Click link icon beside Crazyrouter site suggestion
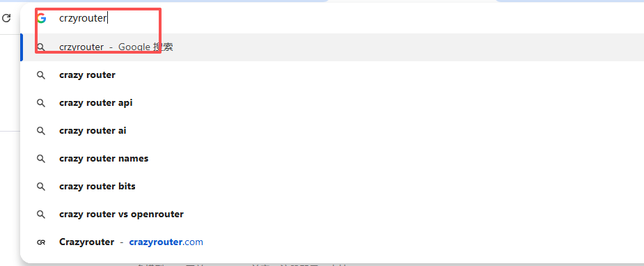The image size is (644, 266). (40, 242)
